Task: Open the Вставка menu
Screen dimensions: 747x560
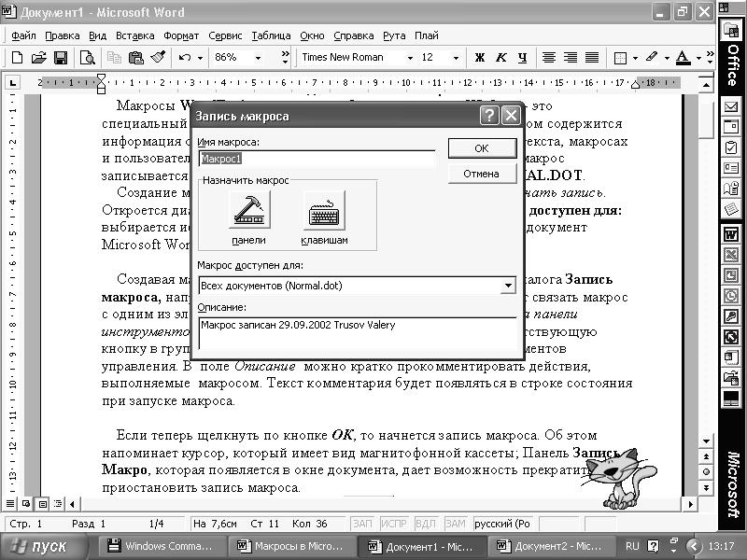Action: click(134, 35)
